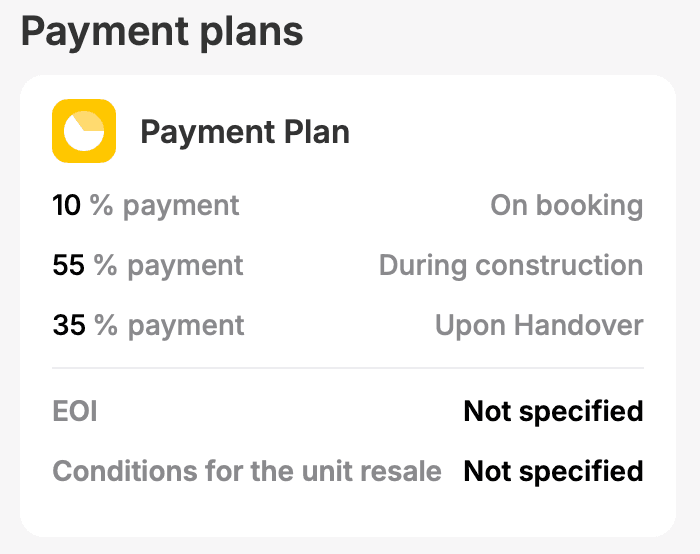Click the Upon Handover stage text
Screen dimensions: 700x554
pyautogui.click(x=539, y=325)
